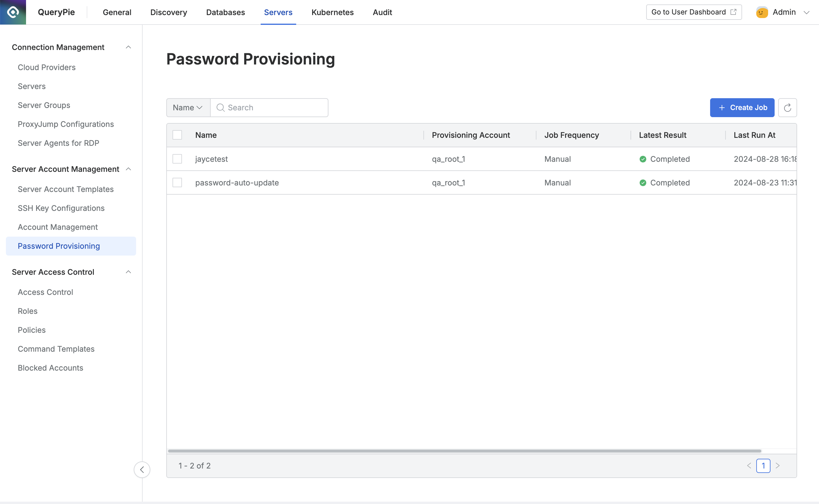Click the refresh icon beside Create Job
Image resolution: width=819 pixels, height=504 pixels.
pyautogui.click(x=787, y=108)
